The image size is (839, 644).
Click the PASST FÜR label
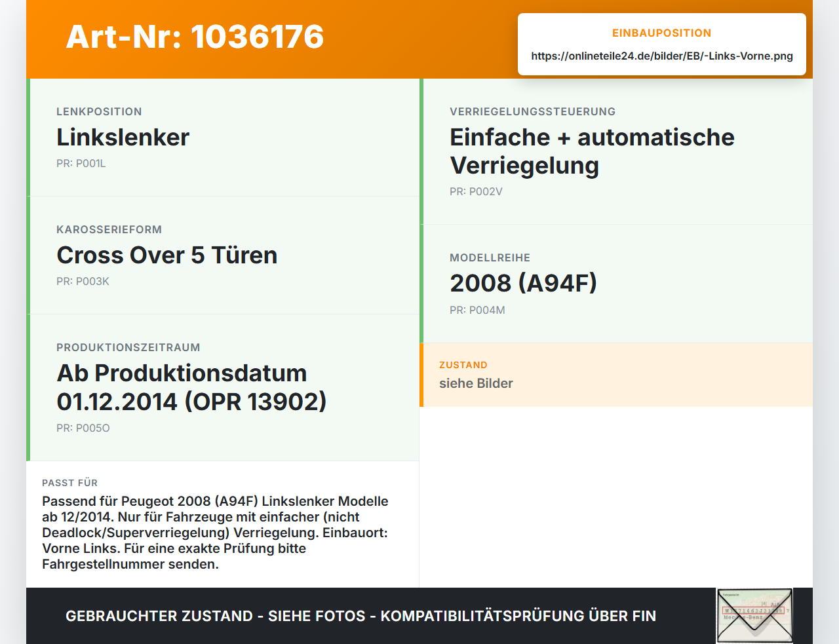pyautogui.click(x=69, y=483)
